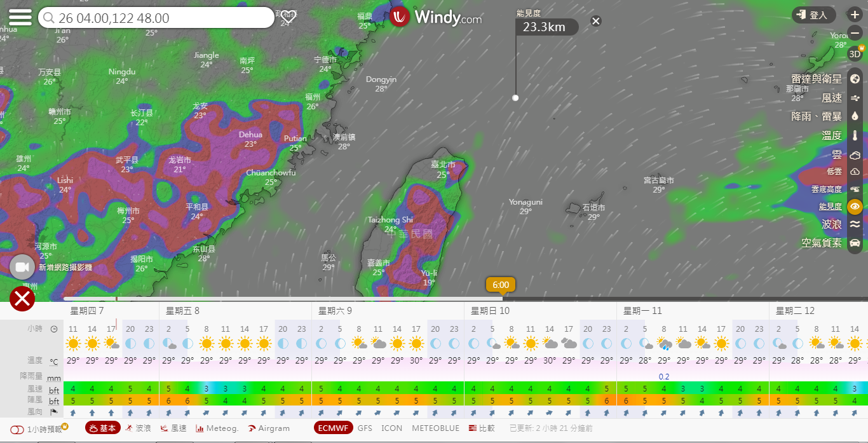Screen dimensions: 868x443
Task: Select the visibility eye layer icon
Action: click(855, 207)
